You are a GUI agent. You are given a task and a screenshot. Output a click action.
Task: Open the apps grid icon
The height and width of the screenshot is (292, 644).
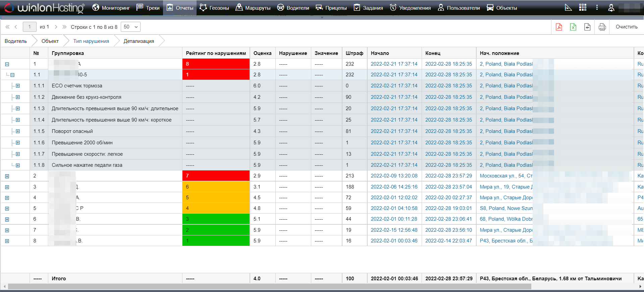[583, 8]
